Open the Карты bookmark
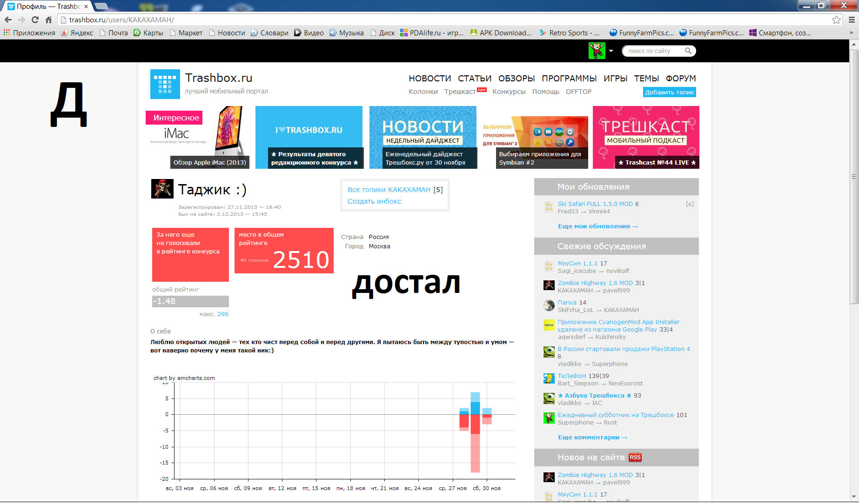The image size is (859, 504). (x=148, y=33)
